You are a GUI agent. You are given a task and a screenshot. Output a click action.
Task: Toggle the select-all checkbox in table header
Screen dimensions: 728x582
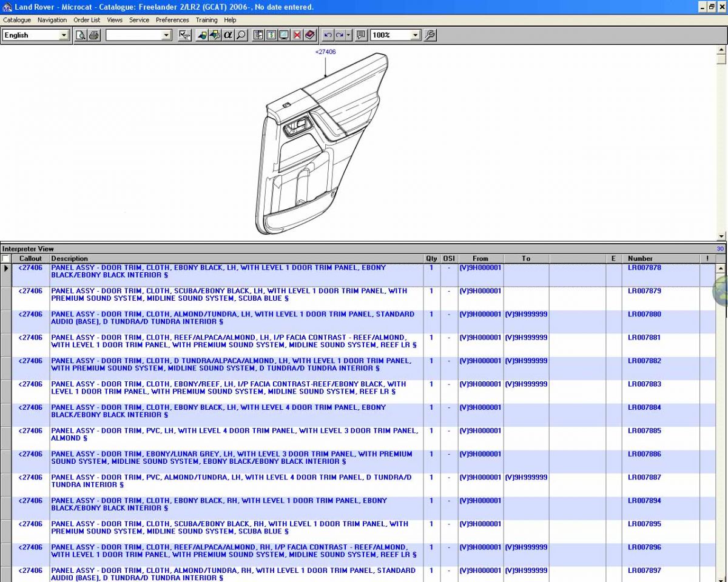pos(5,258)
